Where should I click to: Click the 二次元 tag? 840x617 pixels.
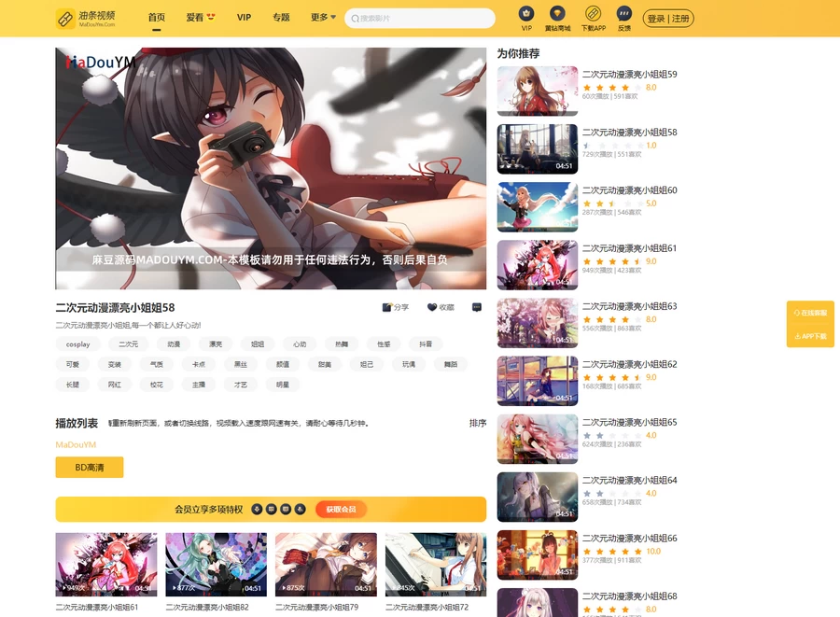pos(128,344)
